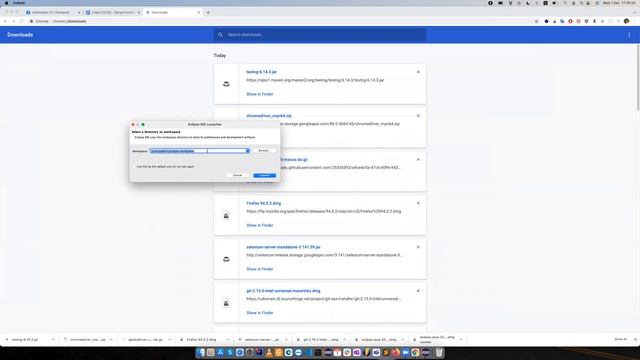
Task: Open Trash in the Dock
Action: click(439, 352)
